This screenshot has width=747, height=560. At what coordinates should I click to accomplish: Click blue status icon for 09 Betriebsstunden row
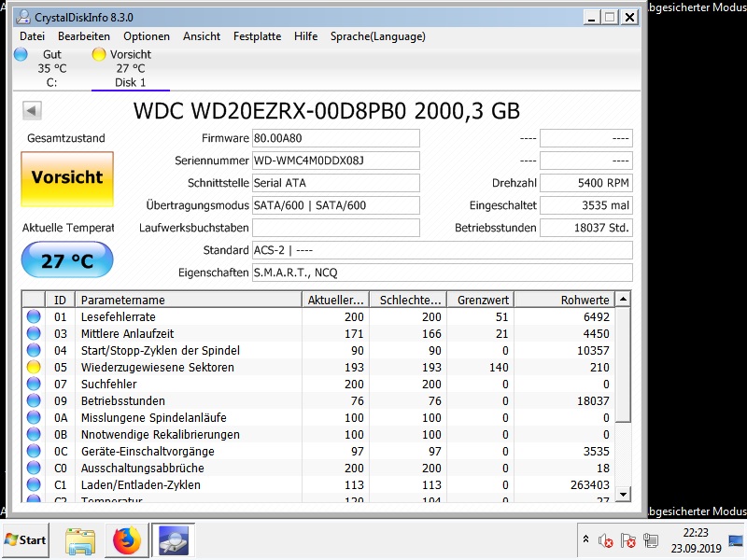pos(34,401)
